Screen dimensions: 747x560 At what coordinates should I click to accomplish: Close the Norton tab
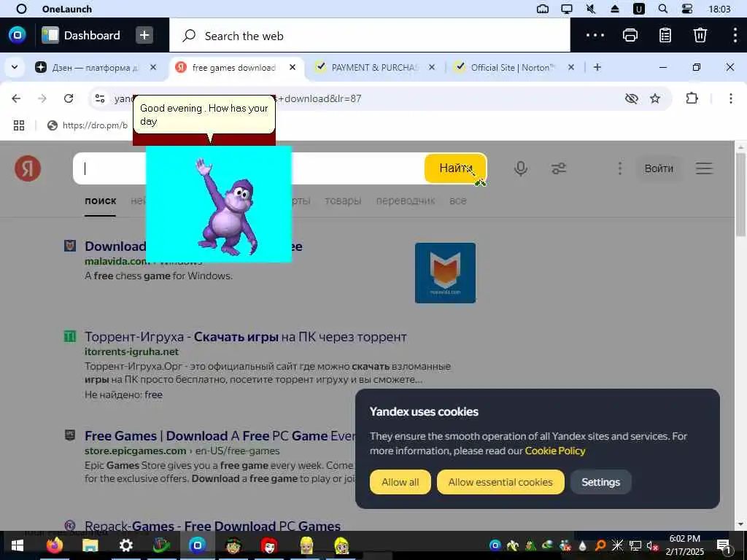coord(571,67)
